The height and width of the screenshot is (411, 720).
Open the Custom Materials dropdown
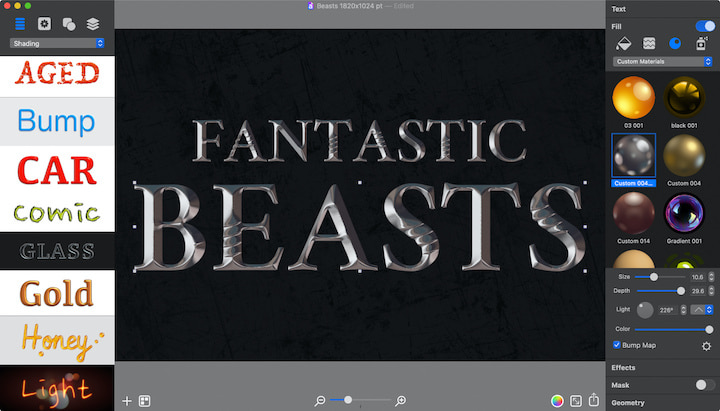click(x=662, y=62)
